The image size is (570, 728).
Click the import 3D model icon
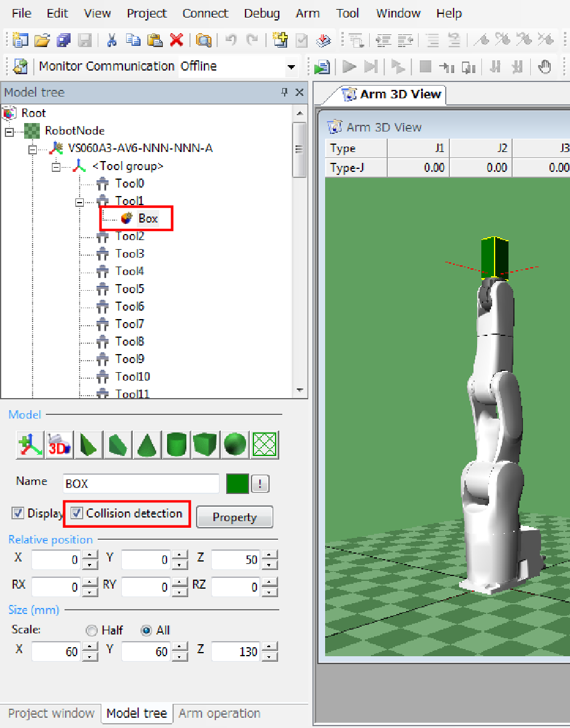point(59,445)
